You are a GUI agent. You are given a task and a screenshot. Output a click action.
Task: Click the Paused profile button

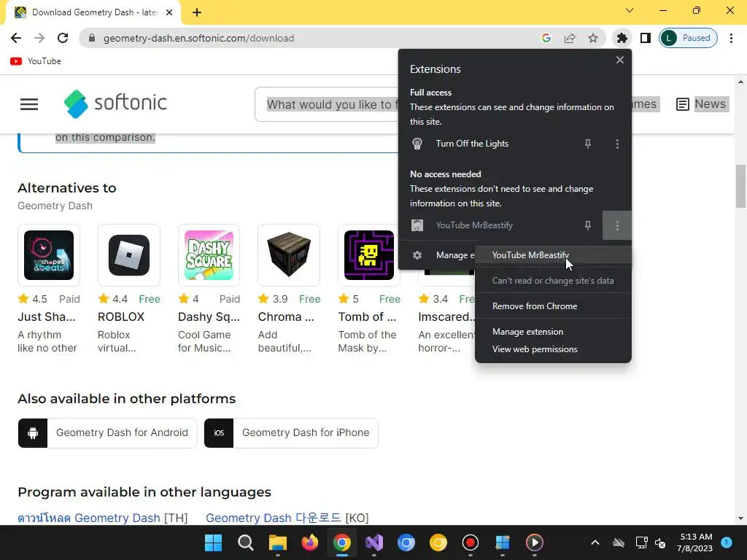(x=688, y=38)
